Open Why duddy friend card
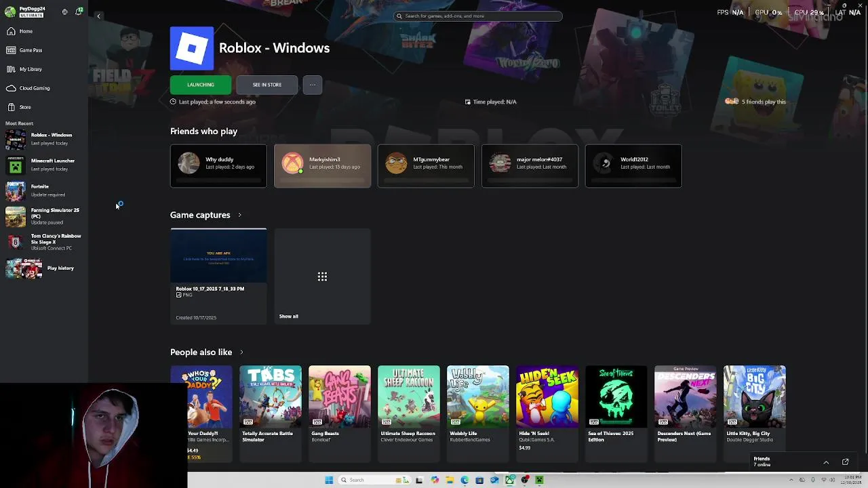 click(x=218, y=165)
